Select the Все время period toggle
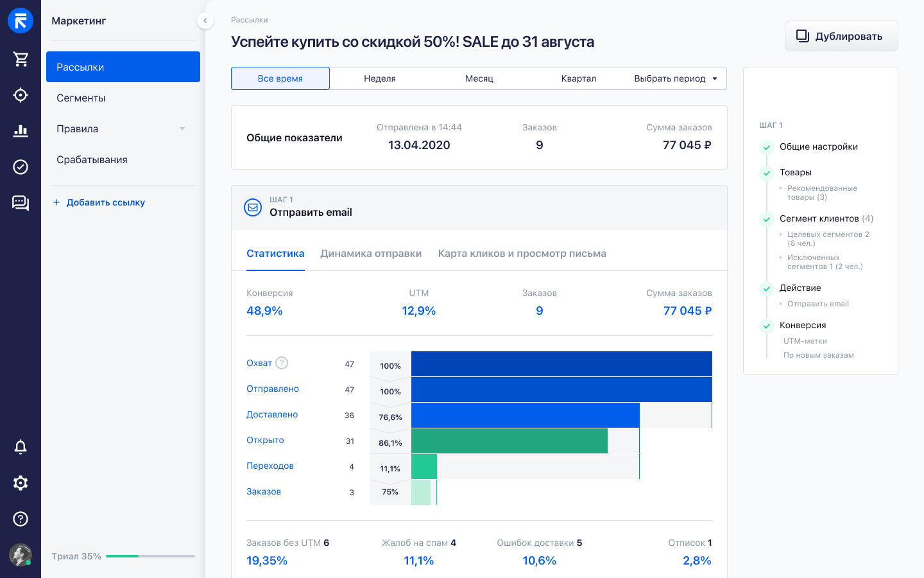This screenshot has height=578, width=924. coord(280,78)
